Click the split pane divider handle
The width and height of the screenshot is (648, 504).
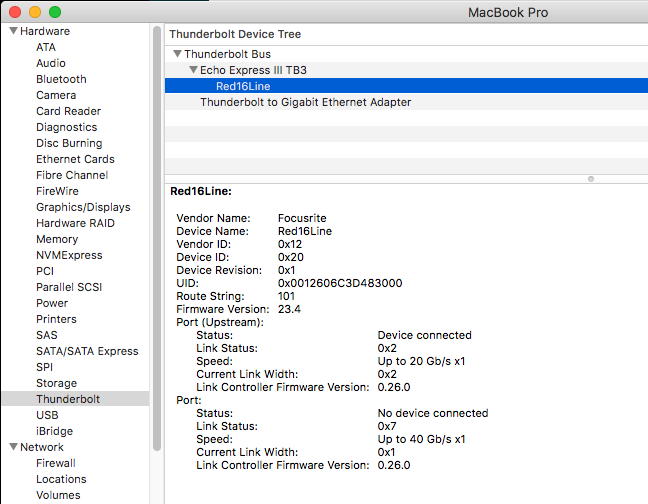(591, 179)
